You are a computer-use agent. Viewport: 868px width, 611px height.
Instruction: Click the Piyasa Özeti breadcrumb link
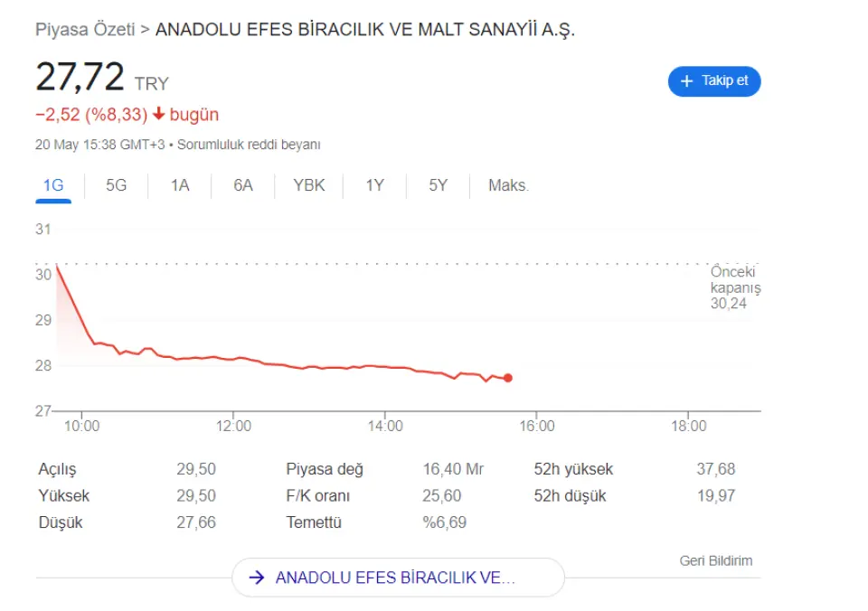pos(85,29)
